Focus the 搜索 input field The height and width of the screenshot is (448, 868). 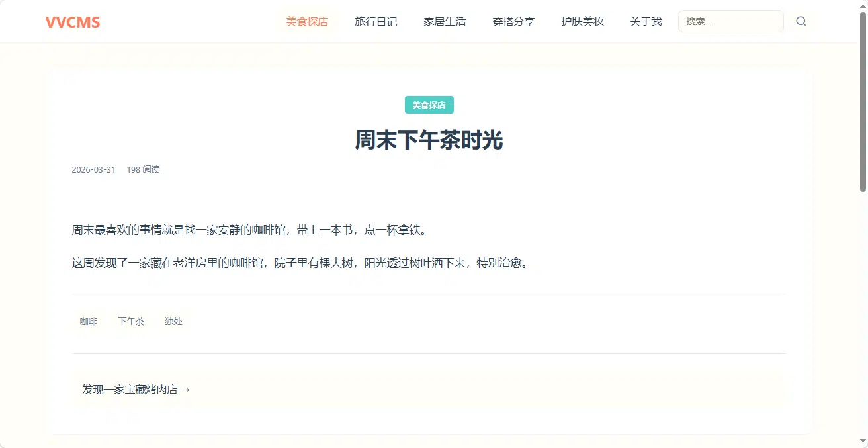point(731,21)
